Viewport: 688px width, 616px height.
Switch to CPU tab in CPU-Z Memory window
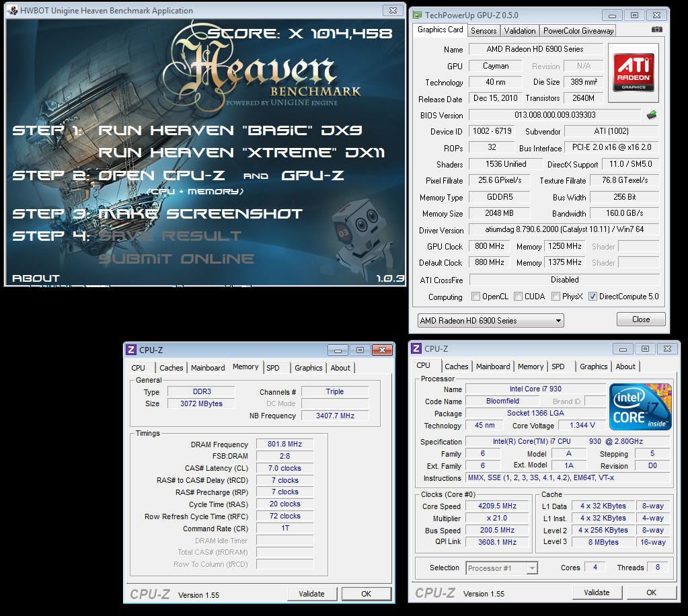139,368
